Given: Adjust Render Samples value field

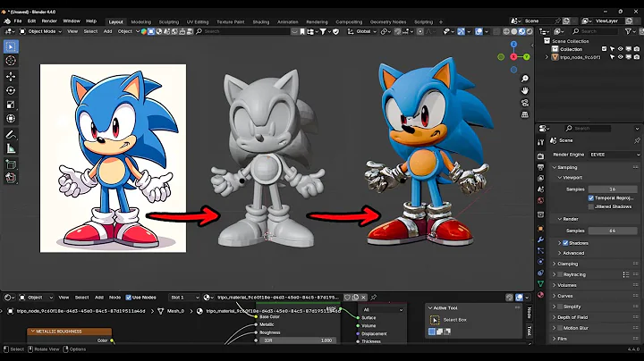Looking at the screenshot, I should [x=613, y=231].
